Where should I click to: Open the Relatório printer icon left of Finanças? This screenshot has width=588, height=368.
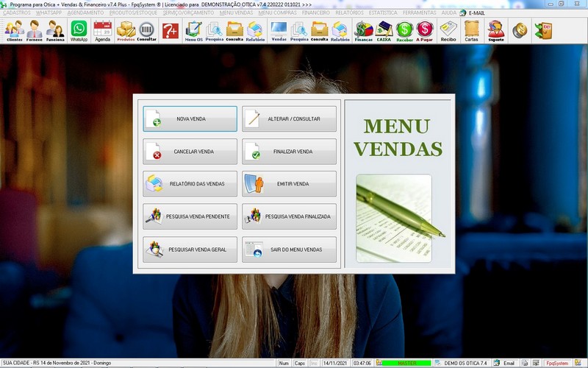[x=340, y=31]
